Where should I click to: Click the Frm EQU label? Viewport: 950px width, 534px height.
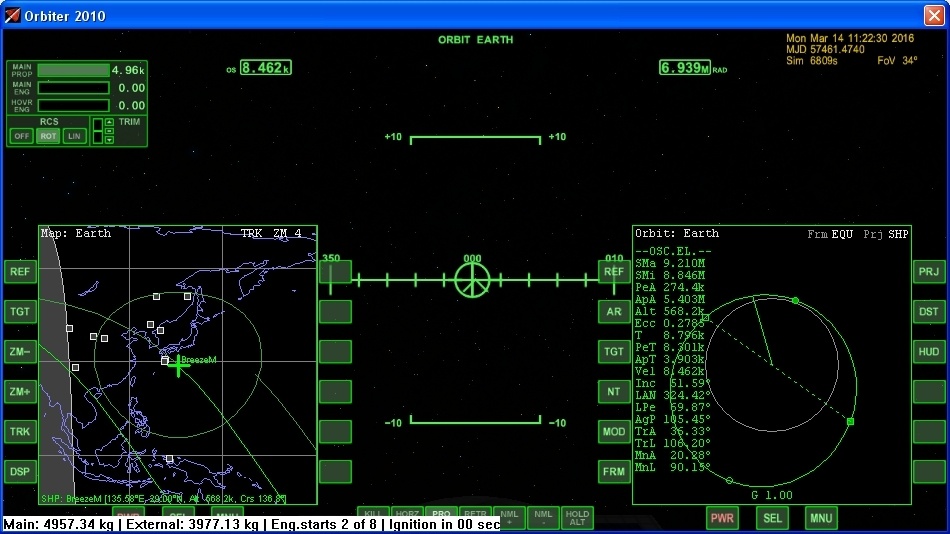(830, 234)
